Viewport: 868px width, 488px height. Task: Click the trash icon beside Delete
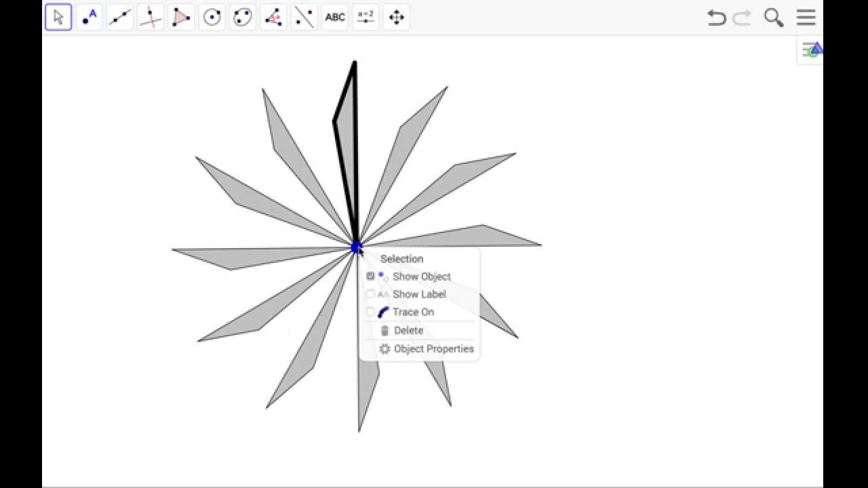click(x=384, y=330)
